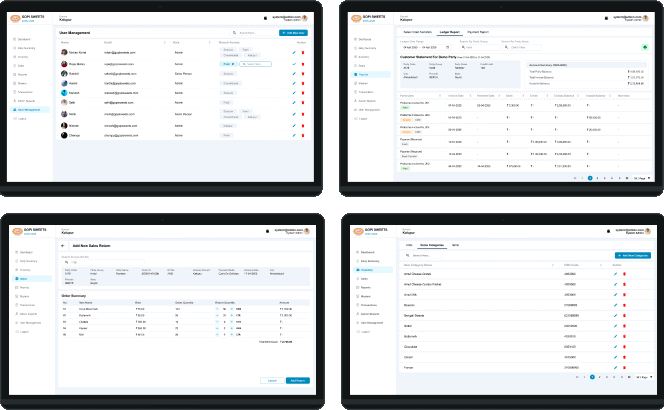
Task: Click the search field in User Management header
Action: pyautogui.click(x=250, y=33)
